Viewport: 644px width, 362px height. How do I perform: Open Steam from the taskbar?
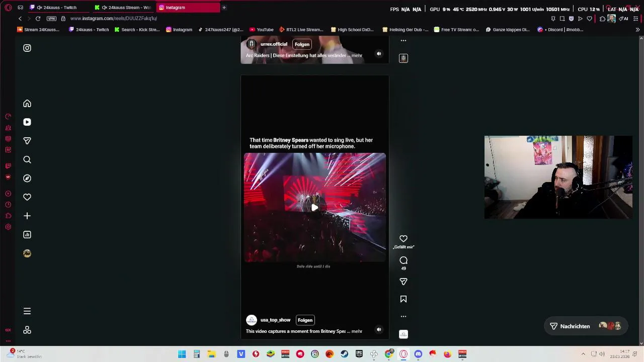(344, 354)
